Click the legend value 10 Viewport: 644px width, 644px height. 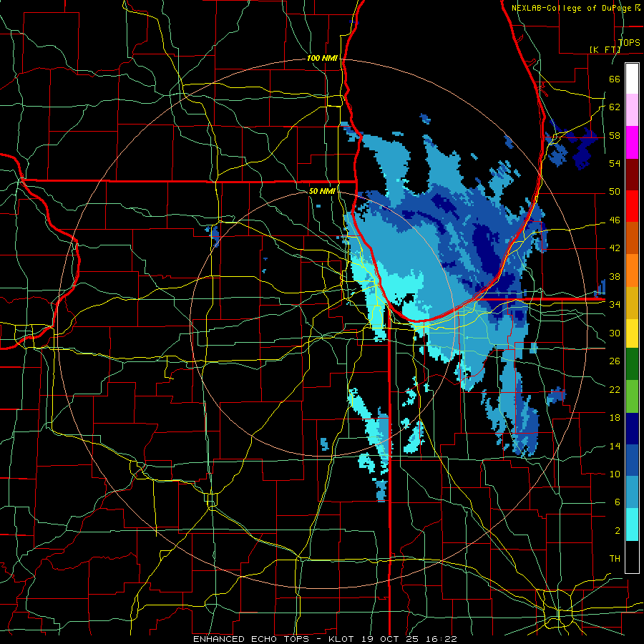(x=615, y=474)
